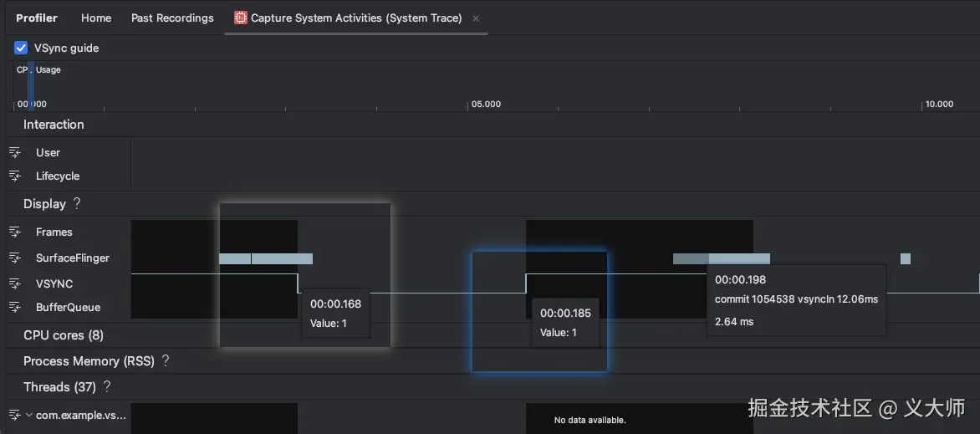Click the drag handle icon beside User track

(x=15, y=152)
